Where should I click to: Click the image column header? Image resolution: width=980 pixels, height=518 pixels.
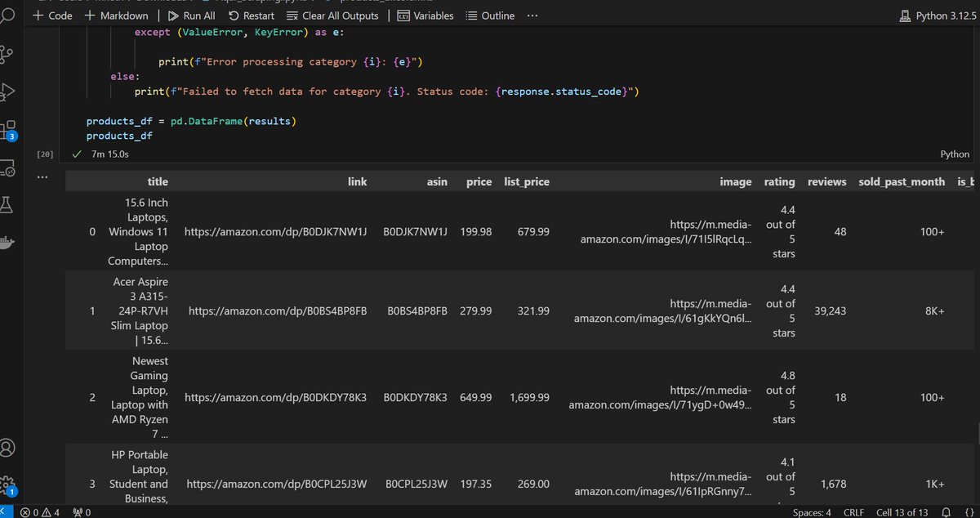point(736,181)
